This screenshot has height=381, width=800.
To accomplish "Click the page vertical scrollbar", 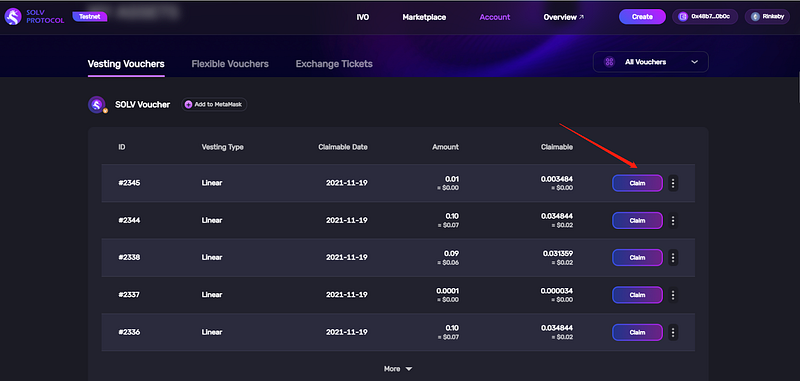I will click(797, 87).
